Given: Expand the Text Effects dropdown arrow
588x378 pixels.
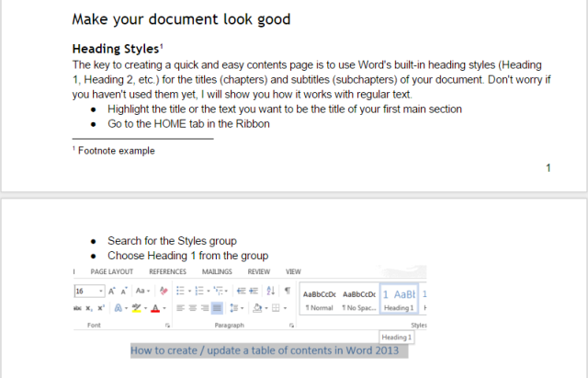Looking at the screenshot, I should tap(127, 308).
